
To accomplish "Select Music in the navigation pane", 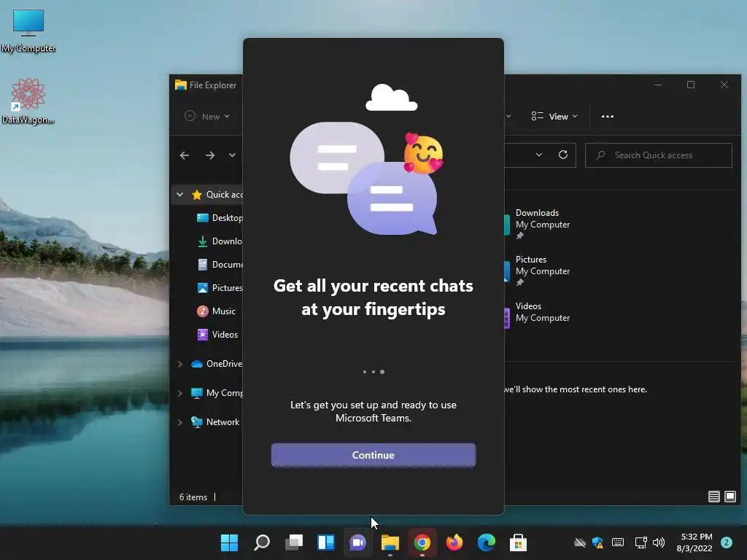I will tap(216, 311).
